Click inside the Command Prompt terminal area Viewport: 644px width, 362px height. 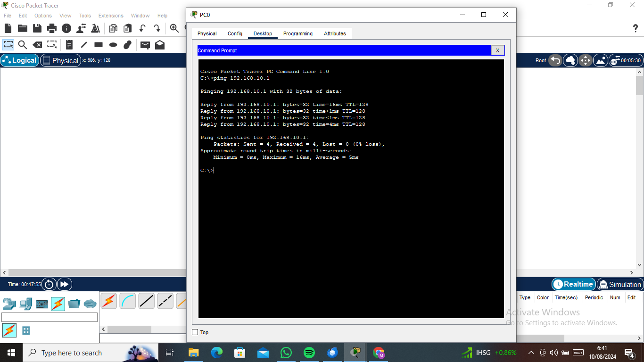click(351, 189)
